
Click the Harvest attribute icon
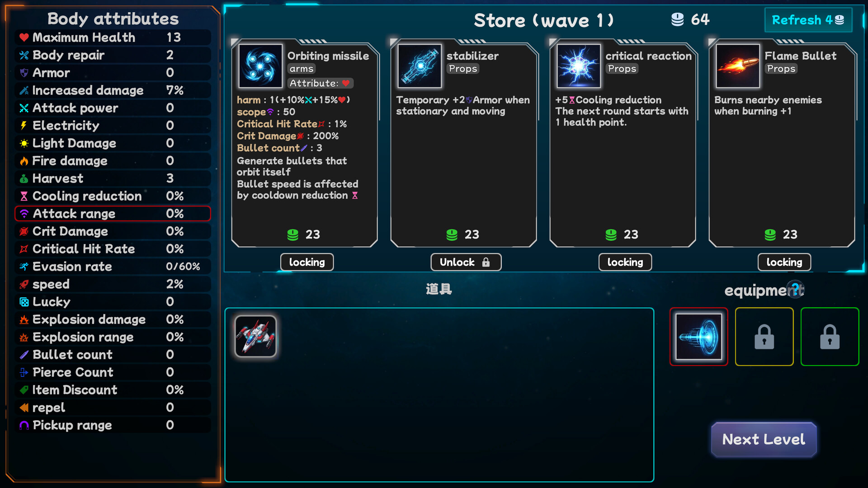pyautogui.click(x=24, y=179)
